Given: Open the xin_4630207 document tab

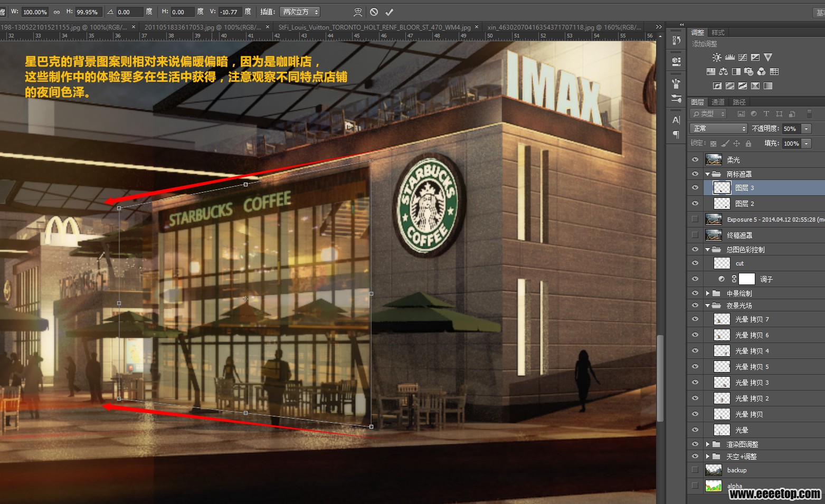Looking at the screenshot, I should pos(564,27).
